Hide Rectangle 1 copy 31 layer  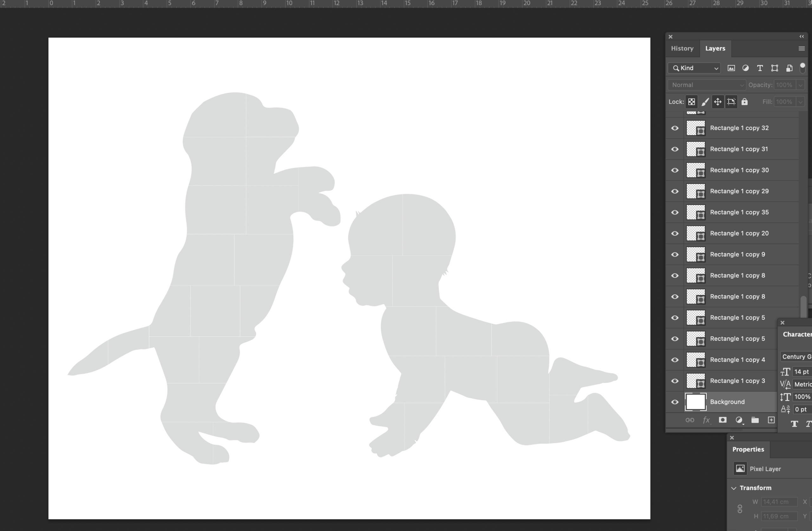pyautogui.click(x=675, y=149)
